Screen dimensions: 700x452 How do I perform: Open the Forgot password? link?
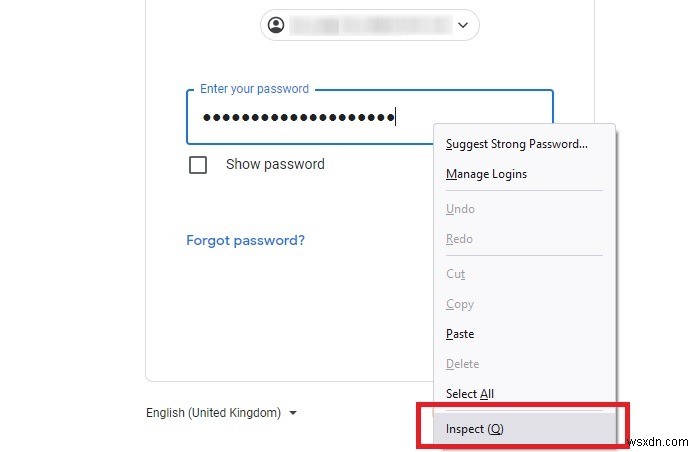[245, 240]
